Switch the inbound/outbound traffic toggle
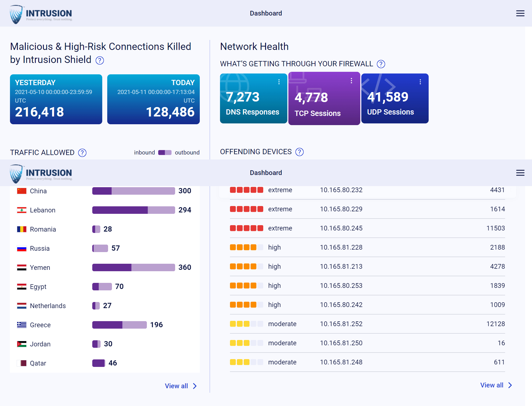The width and height of the screenshot is (532, 406). pos(164,152)
